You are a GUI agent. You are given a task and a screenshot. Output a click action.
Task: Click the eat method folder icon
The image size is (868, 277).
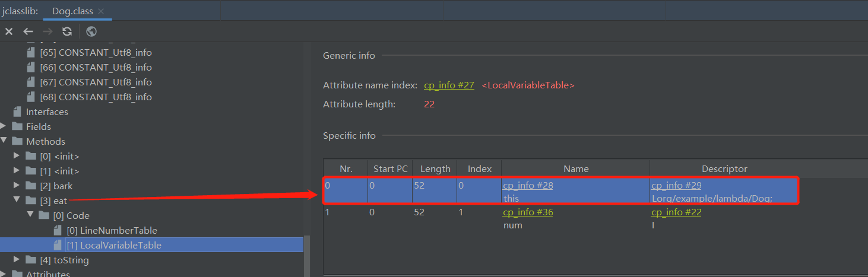click(31, 200)
